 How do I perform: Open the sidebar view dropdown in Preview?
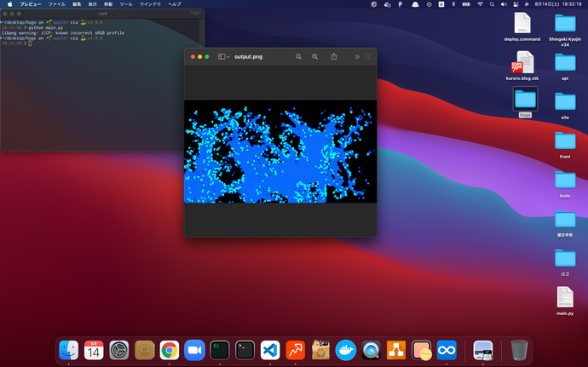pyautogui.click(x=223, y=56)
